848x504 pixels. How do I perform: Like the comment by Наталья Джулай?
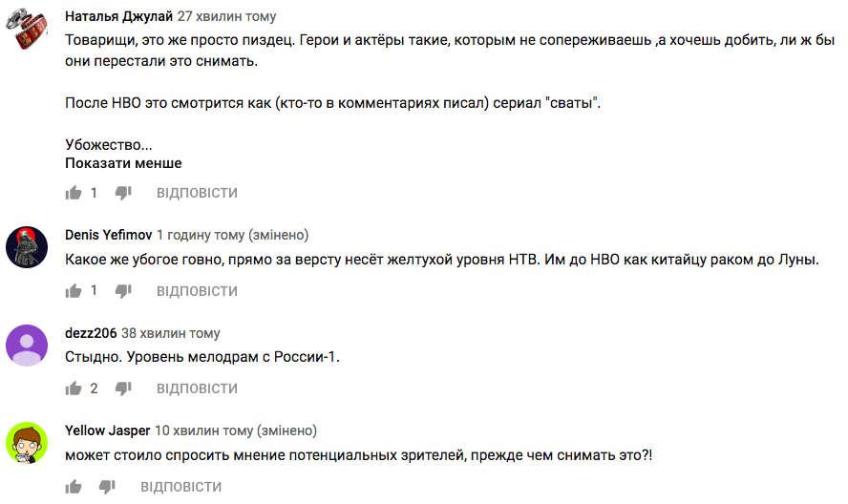pyautogui.click(x=73, y=193)
